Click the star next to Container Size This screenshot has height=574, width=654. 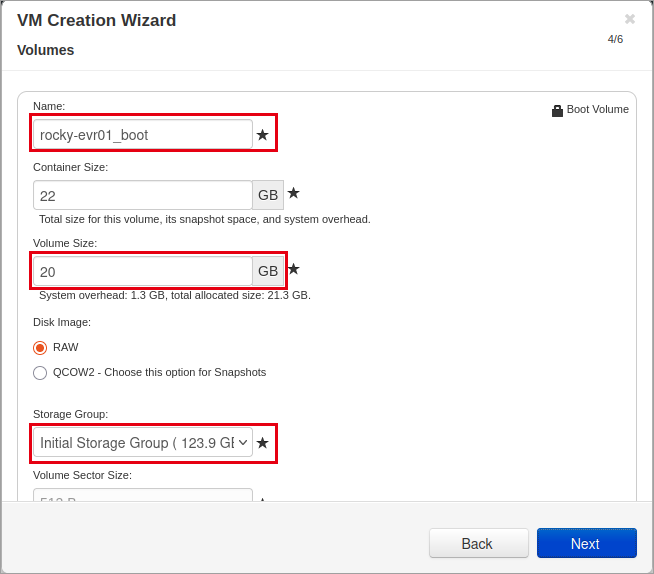(x=294, y=193)
